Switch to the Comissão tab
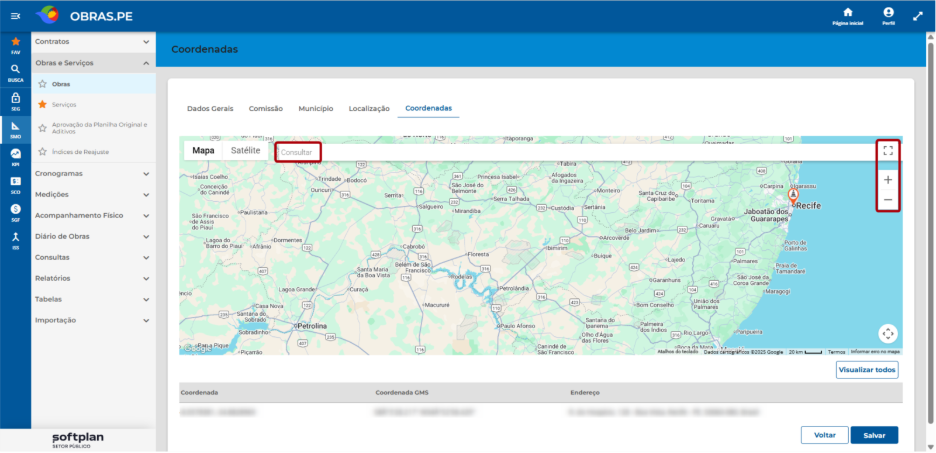This screenshot has height=453, width=936. pyautogui.click(x=266, y=109)
